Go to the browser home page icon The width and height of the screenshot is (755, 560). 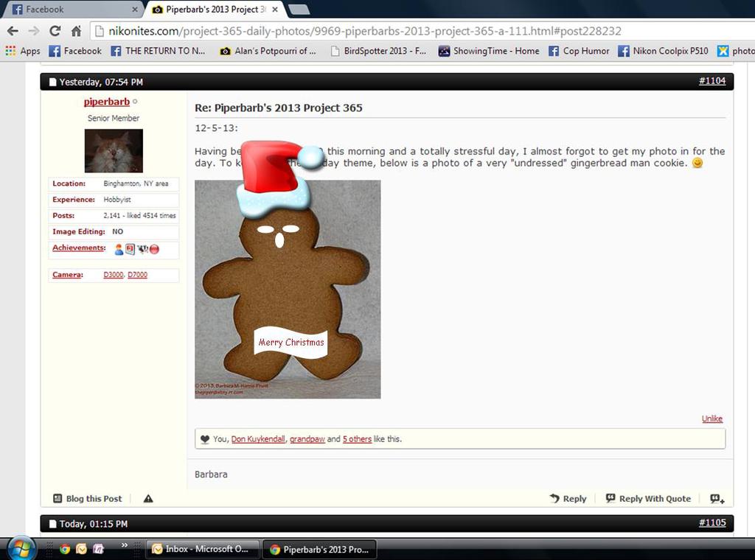76,31
